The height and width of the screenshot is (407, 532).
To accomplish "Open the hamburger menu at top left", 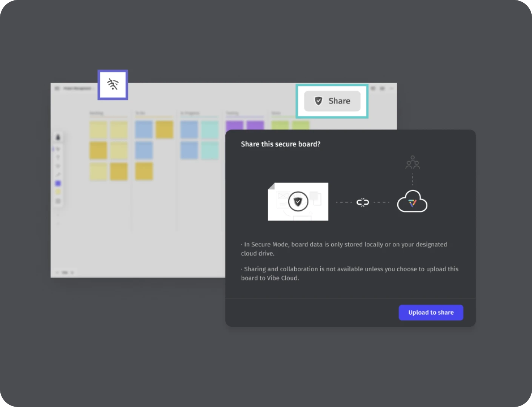I will coord(57,88).
